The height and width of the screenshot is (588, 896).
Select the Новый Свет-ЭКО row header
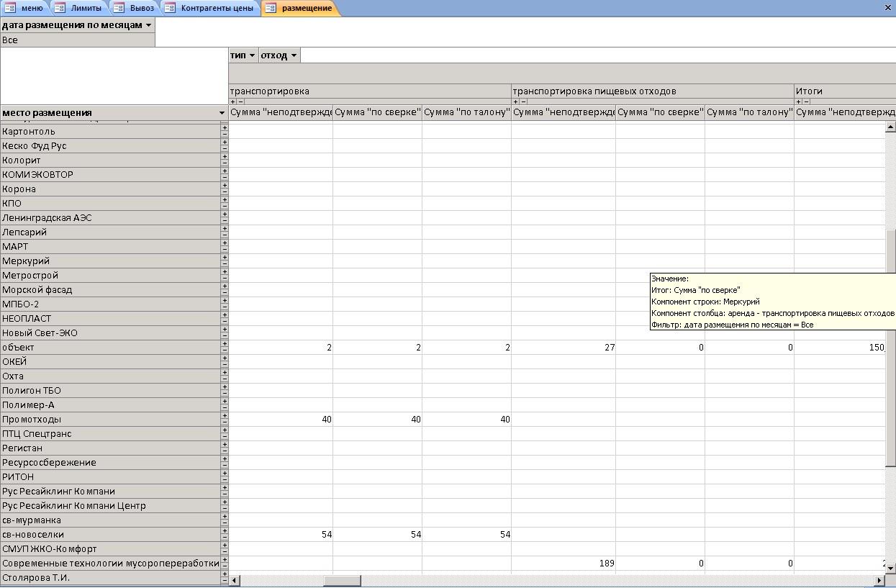pos(111,333)
